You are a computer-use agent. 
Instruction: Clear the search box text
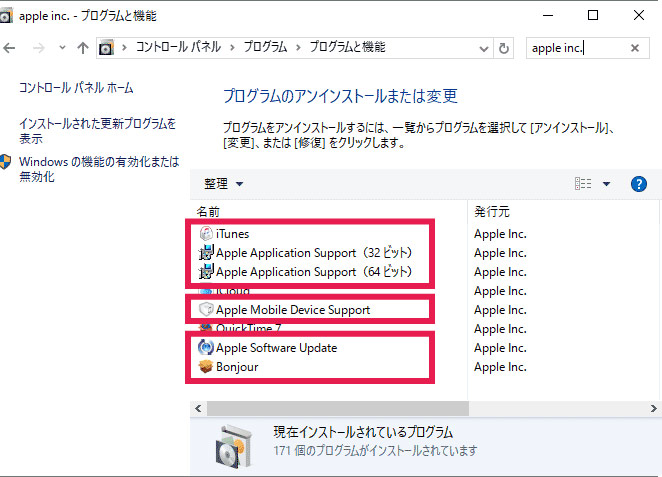(635, 48)
